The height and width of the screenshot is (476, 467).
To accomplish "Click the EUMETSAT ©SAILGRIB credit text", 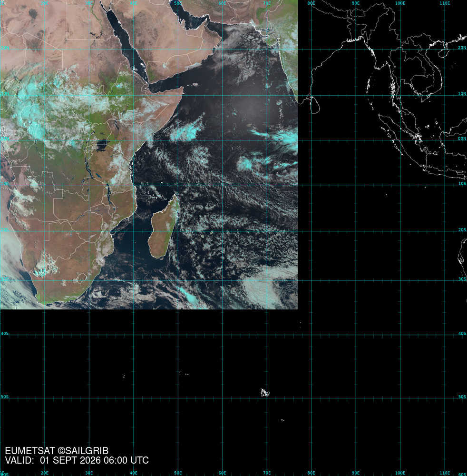I will pos(57,451).
